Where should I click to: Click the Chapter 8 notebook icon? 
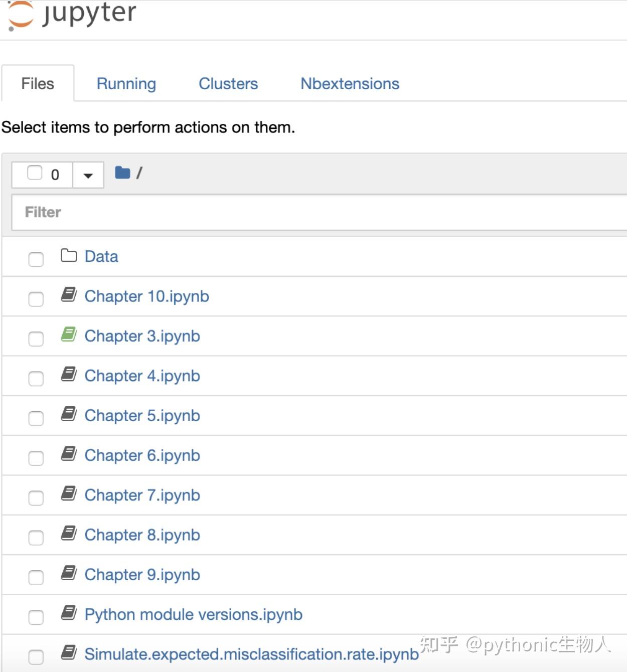[x=69, y=533]
